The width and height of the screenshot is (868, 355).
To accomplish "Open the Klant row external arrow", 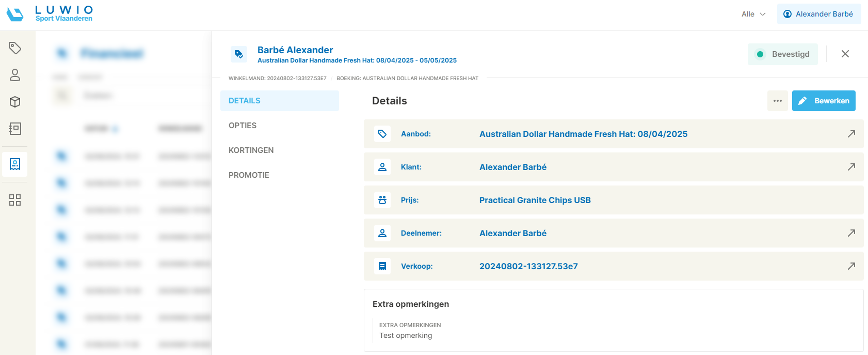I will coord(851,167).
